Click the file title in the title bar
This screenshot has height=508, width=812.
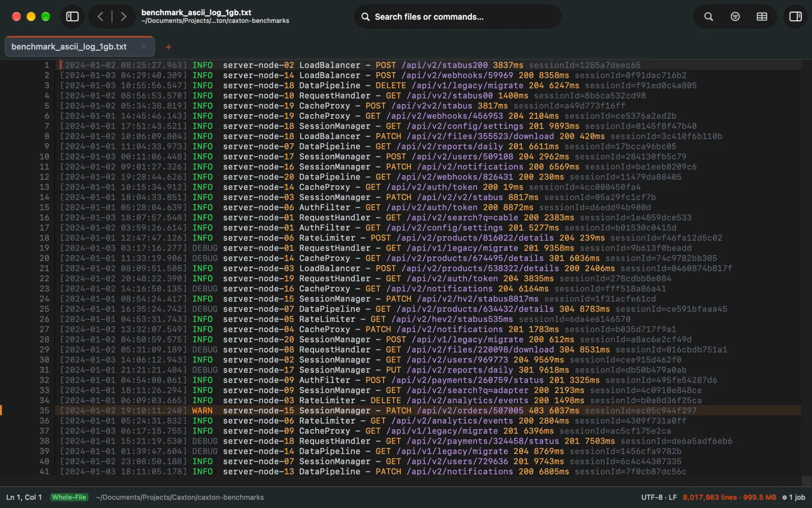[196, 12]
